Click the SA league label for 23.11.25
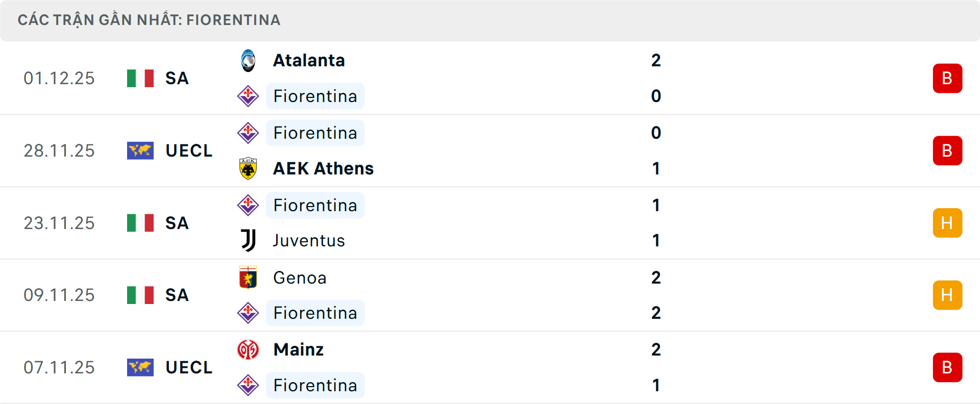 click(x=176, y=223)
